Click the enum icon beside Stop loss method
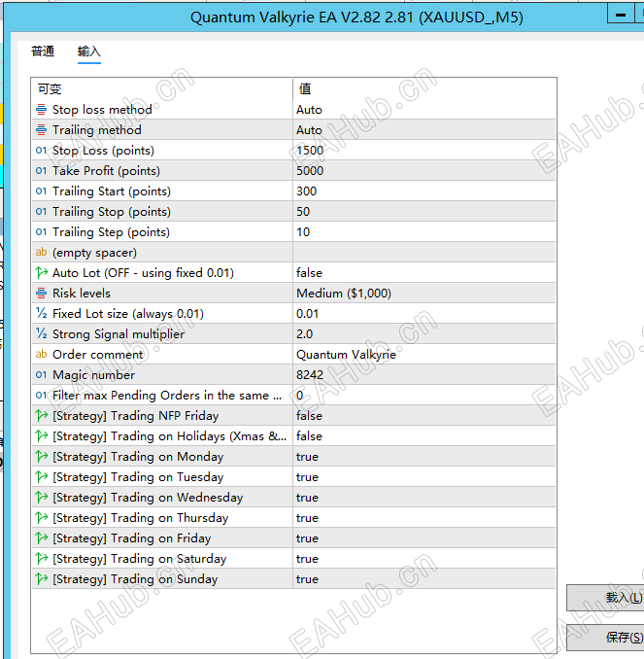The width and height of the screenshot is (644, 659). coord(41,110)
